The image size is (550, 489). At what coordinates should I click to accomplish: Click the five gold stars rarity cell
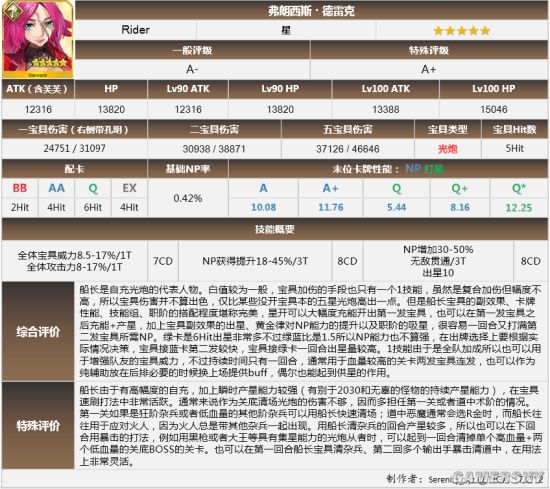tap(462, 31)
